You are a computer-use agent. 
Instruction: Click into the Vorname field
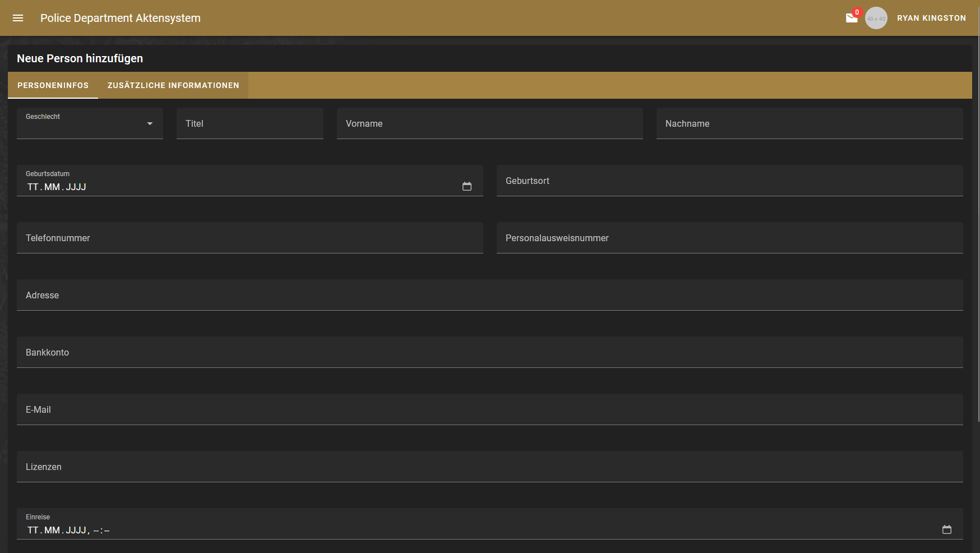click(490, 123)
